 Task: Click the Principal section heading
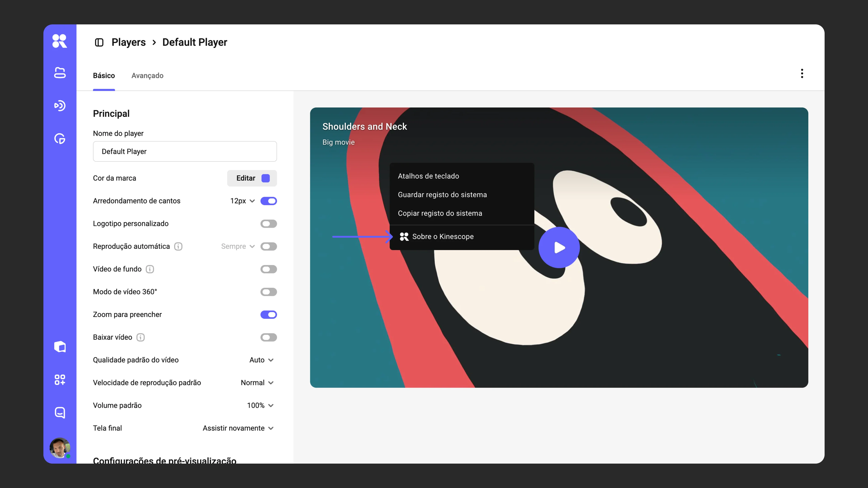tap(111, 114)
